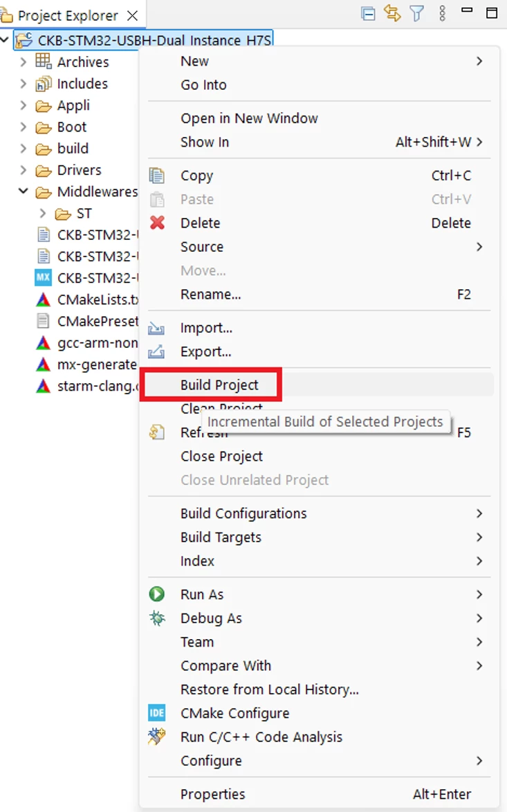507x812 pixels.
Task: Click the Collapse All icon in Project Explorer toolbar
Action: (x=368, y=13)
